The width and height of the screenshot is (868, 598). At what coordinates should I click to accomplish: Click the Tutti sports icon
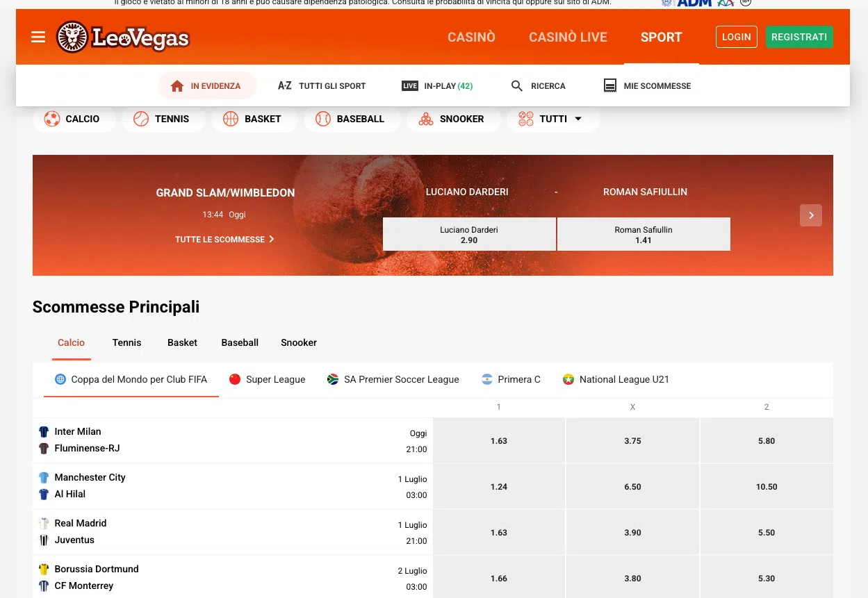point(526,119)
